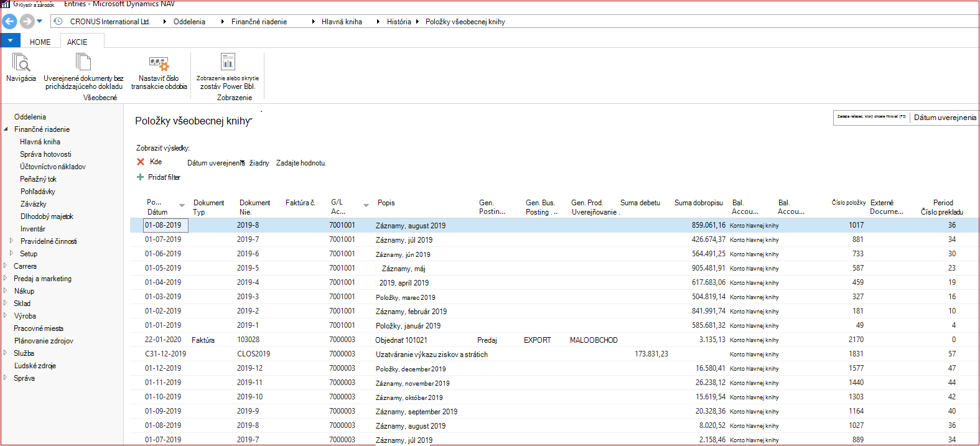The height and width of the screenshot is (446, 980).
Task: Click the forward navigation arrow
Action: coord(27,21)
